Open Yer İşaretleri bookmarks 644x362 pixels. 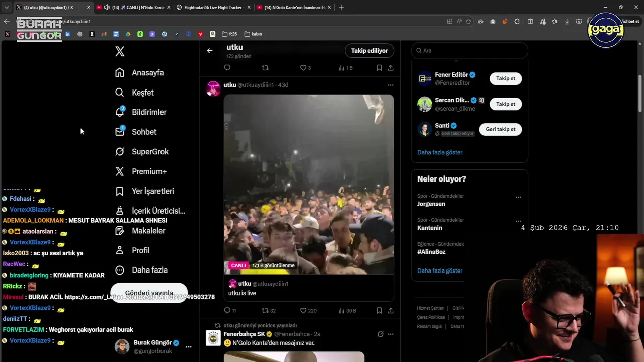144,191
